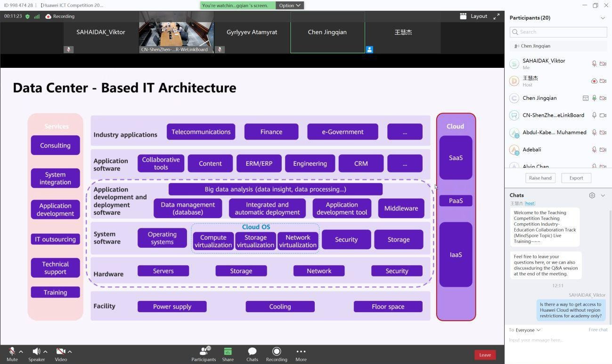Image resolution: width=612 pixels, height=364 pixels.
Task: Click the Raise hand button
Action: pyautogui.click(x=540, y=178)
